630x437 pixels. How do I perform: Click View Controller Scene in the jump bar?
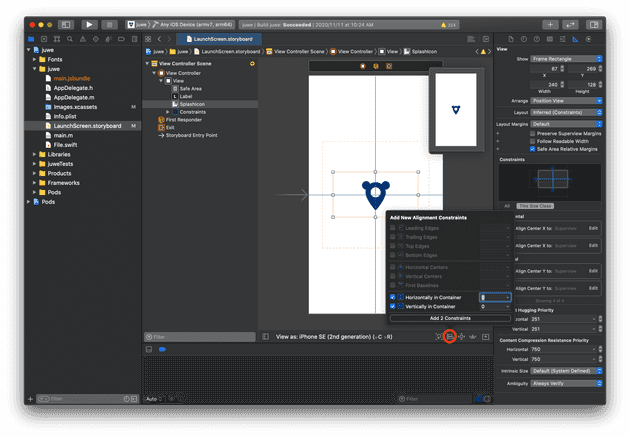pyautogui.click(x=295, y=51)
